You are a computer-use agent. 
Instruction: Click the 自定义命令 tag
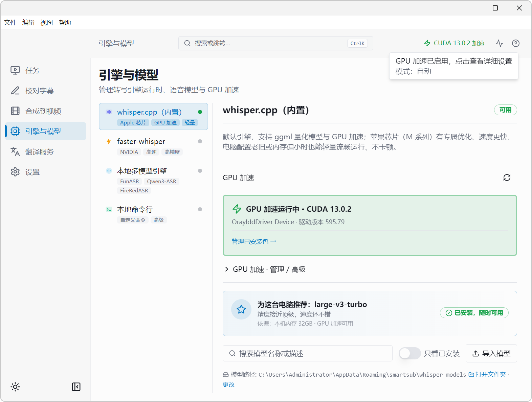[x=133, y=220]
